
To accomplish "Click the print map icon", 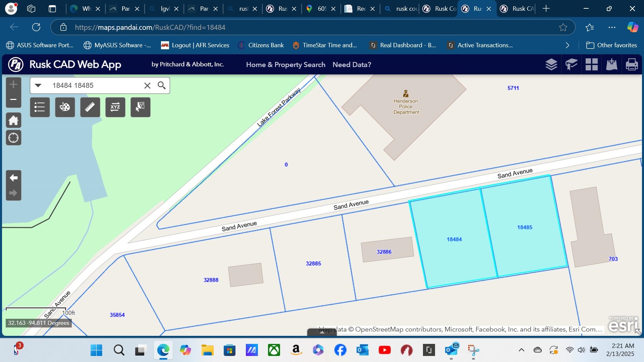I will (x=632, y=64).
